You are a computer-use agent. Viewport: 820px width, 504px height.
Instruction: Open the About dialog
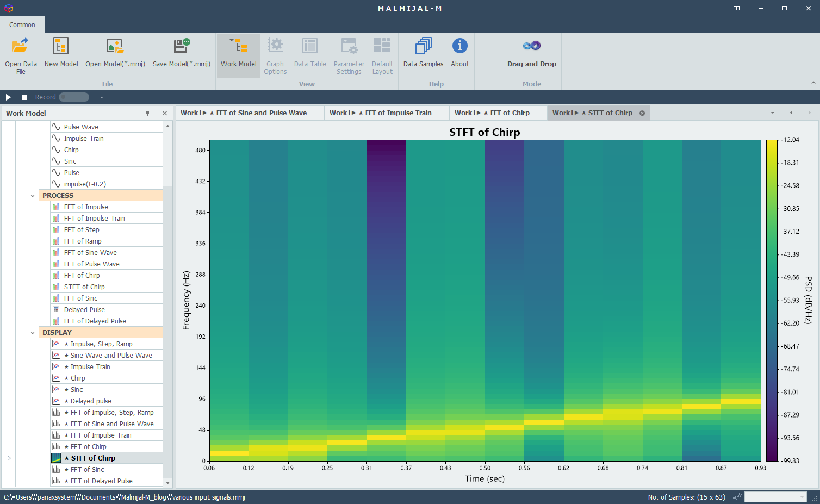pos(459,53)
